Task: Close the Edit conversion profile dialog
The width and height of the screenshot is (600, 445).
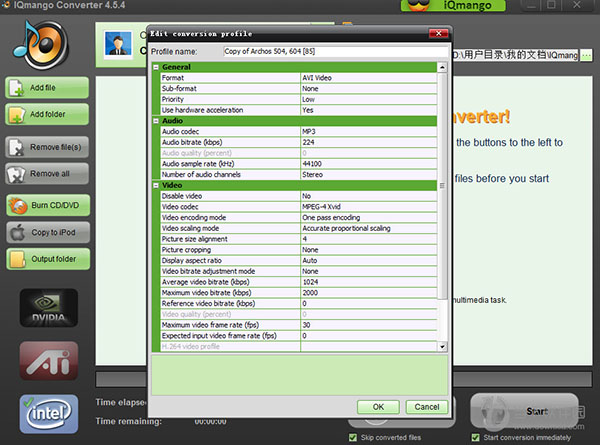Action: (439, 34)
